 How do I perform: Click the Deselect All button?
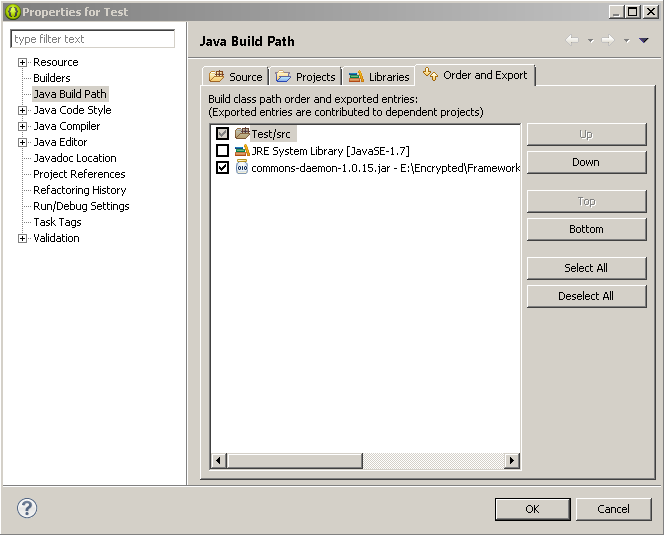[587, 296]
